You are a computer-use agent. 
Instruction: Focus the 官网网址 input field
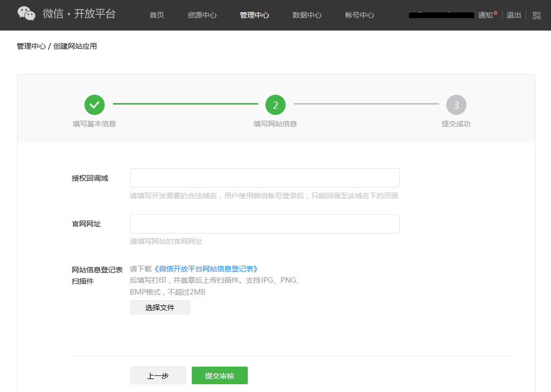(x=264, y=224)
